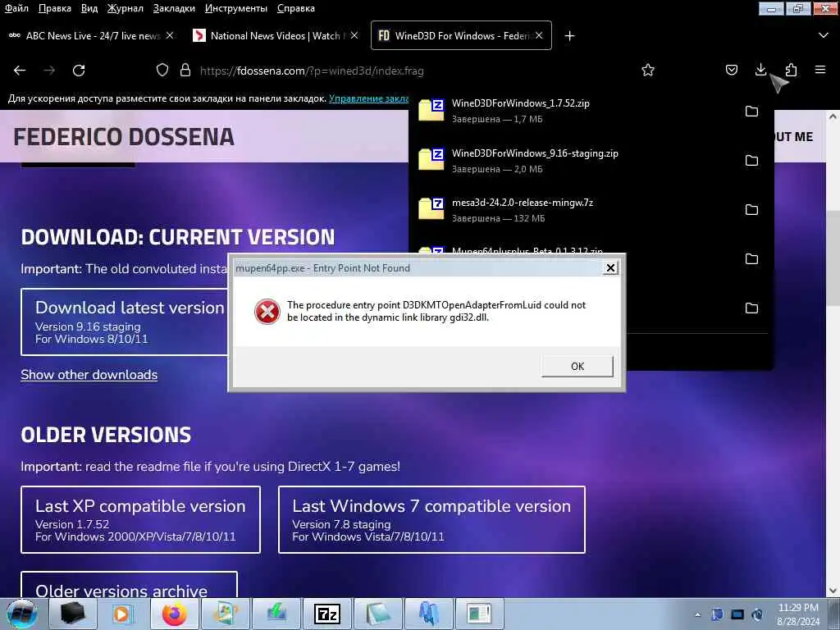Viewport: 840px width, 630px height.
Task: Click the page vertical scrollbar
Action: (x=833, y=257)
